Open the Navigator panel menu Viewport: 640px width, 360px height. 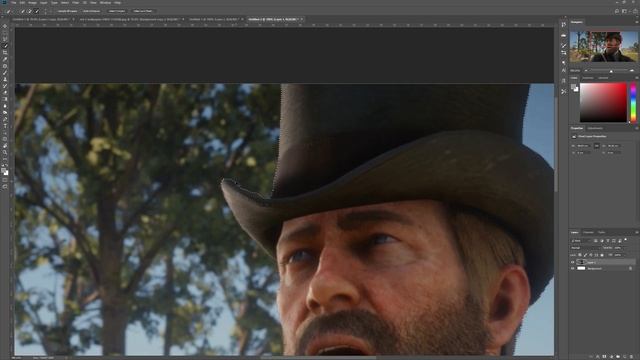coord(637,22)
